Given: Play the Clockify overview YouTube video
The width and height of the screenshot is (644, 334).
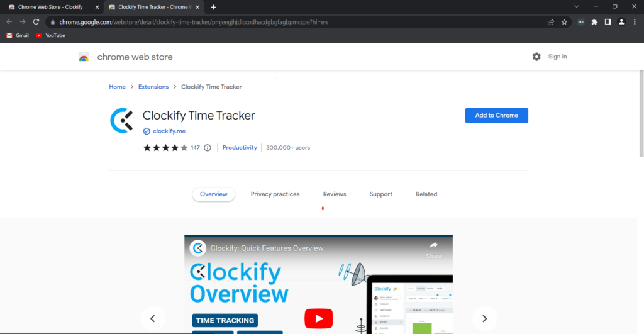Looking at the screenshot, I should pyautogui.click(x=319, y=318).
